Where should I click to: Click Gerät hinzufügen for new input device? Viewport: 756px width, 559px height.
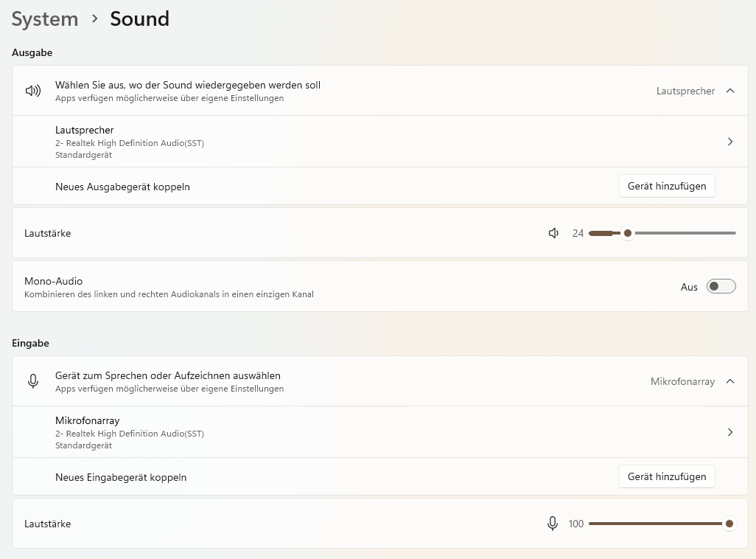(667, 477)
